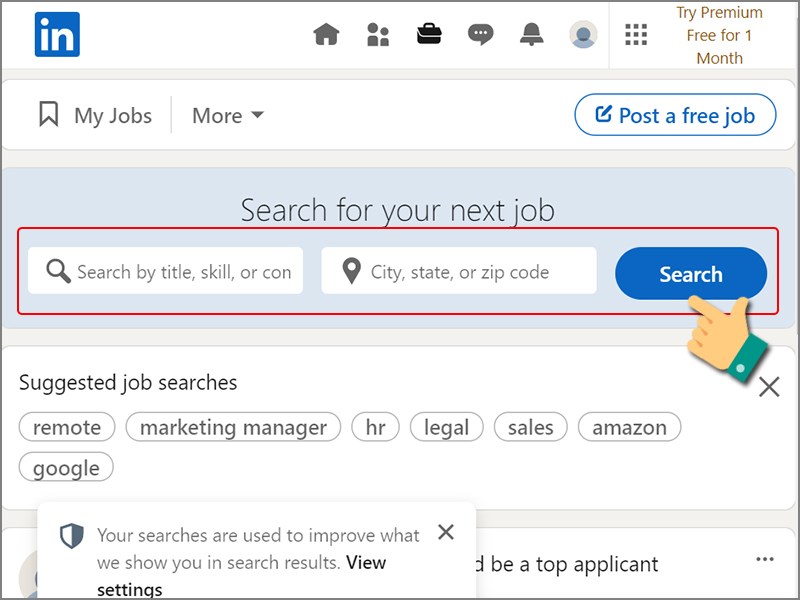Click Try Premium Free for 1 Month
Image resolution: width=800 pixels, height=600 pixels.
pos(719,35)
